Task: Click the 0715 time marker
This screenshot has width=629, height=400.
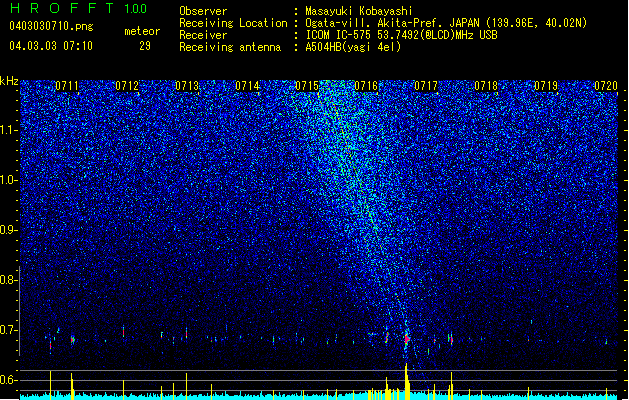Action: 306,85
